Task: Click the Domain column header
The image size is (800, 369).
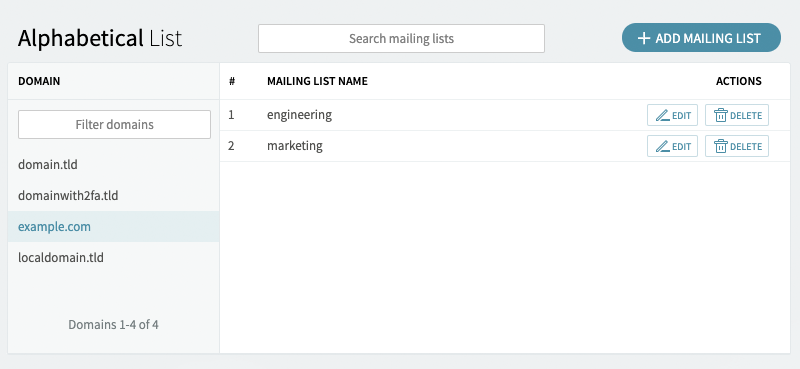Action: [39, 81]
